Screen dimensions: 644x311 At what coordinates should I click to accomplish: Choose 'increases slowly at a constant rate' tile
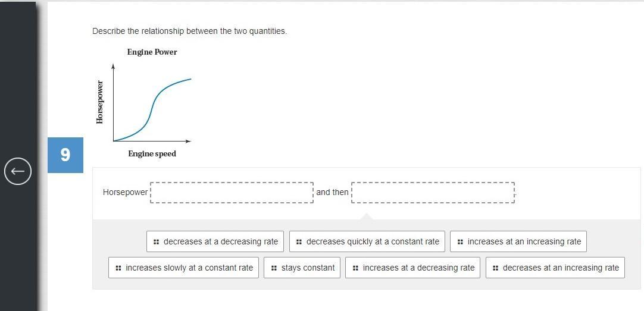click(183, 268)
